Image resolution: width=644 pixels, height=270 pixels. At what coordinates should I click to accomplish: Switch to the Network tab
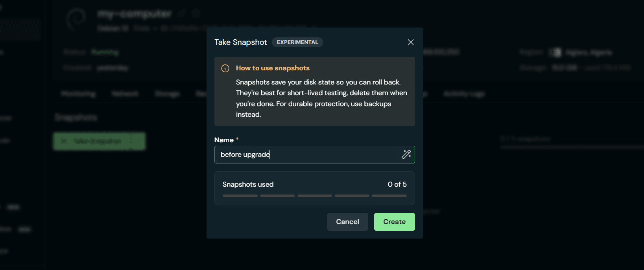pos(125,94)
